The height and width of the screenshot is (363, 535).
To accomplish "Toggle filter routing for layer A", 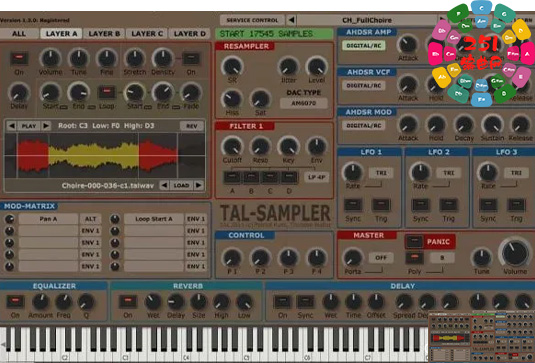I will click(x=232, y=177).
